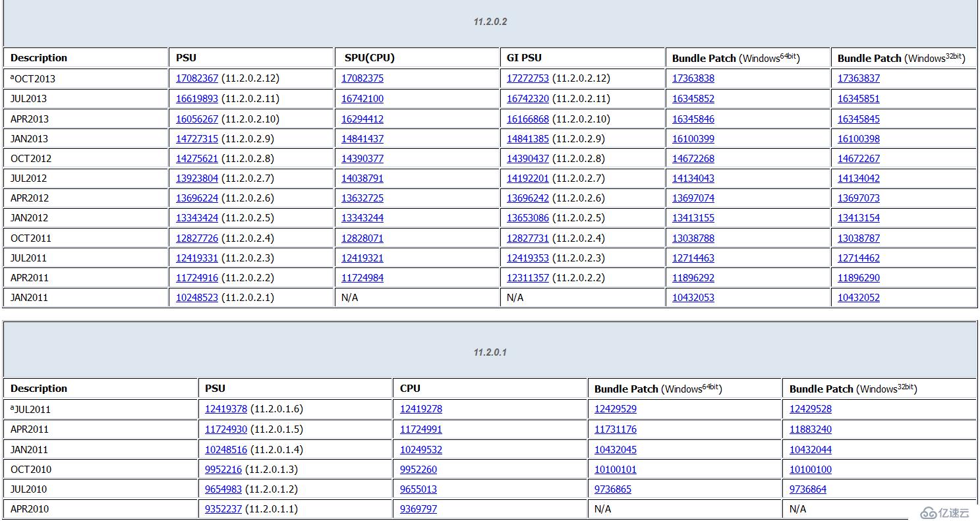Click SPU link 13343244

tap(362, 218)
